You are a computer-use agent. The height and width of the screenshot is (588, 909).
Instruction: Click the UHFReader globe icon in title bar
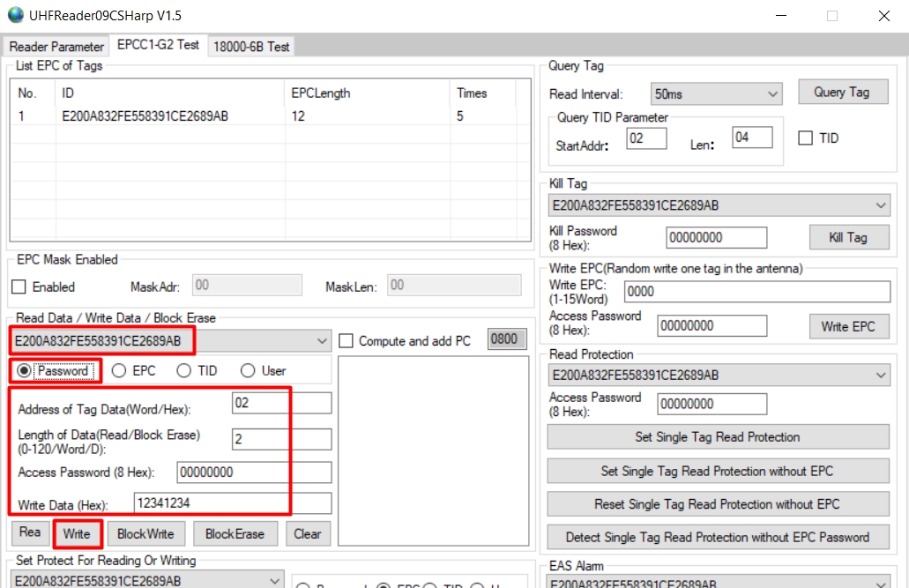(x=13, y=16)
